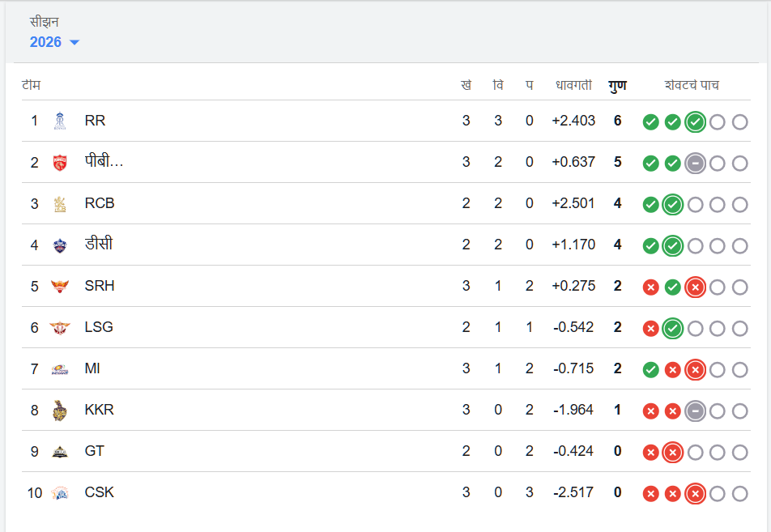
Task: Select the SRH team row name
Action: tap(100, 286)
